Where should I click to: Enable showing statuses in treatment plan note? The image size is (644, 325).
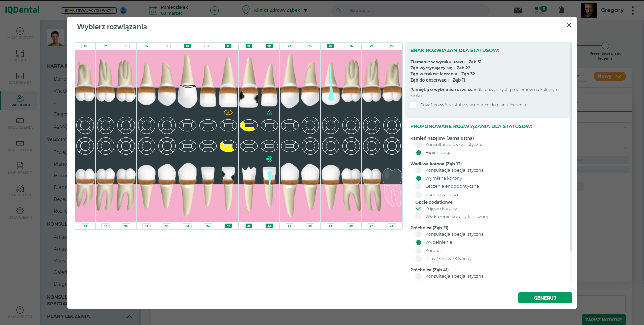[x=413, y=105]
